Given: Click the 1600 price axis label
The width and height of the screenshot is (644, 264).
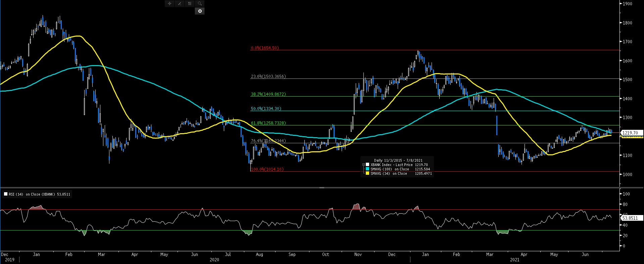Looking at the screenshot, I should click(x=627, y=61).
